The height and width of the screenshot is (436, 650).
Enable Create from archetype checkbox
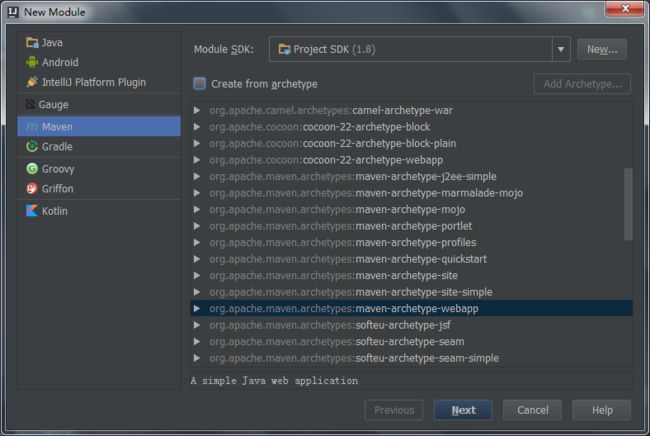[199, 84]
